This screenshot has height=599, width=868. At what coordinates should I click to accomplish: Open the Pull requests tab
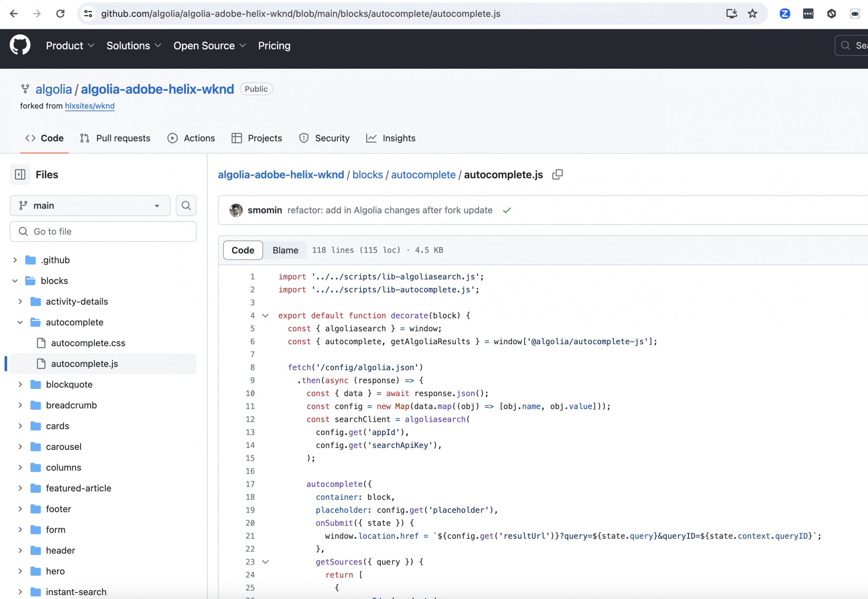[x=115, y=138]
